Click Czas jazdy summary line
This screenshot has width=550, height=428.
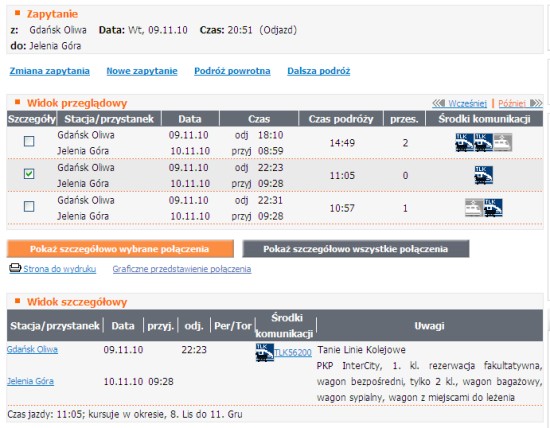[125, 414]
